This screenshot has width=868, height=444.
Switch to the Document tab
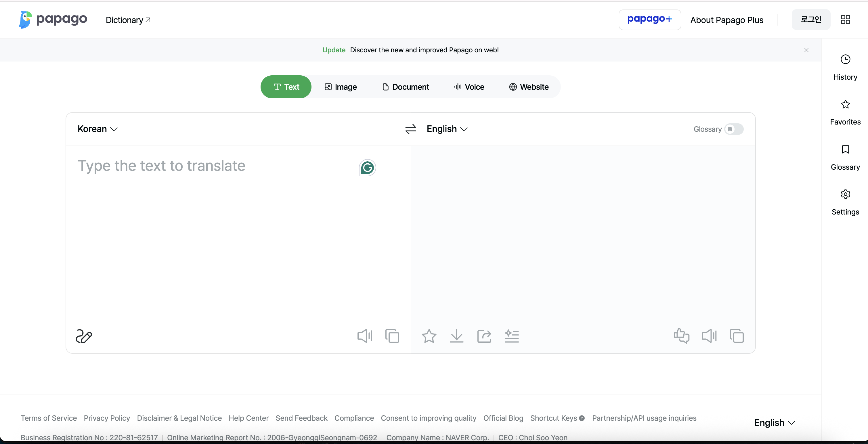click(406, 87)
